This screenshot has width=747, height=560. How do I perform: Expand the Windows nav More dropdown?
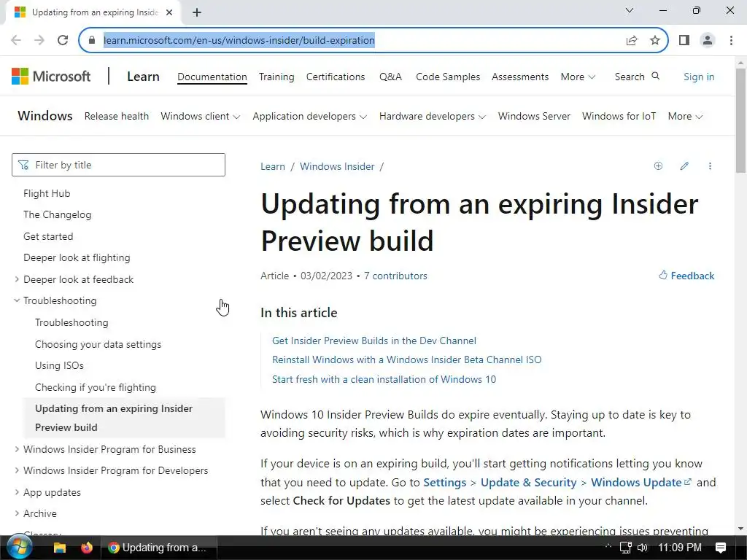(x=685, y=116)
